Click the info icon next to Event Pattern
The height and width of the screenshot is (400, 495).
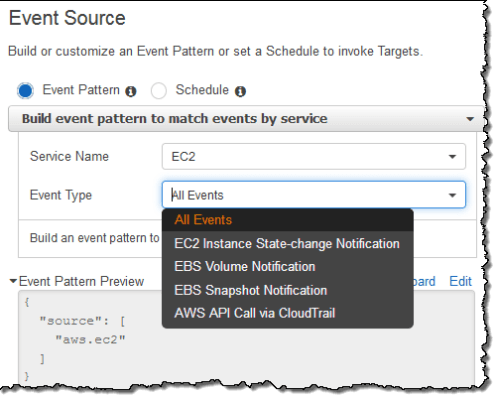[131, 91]
